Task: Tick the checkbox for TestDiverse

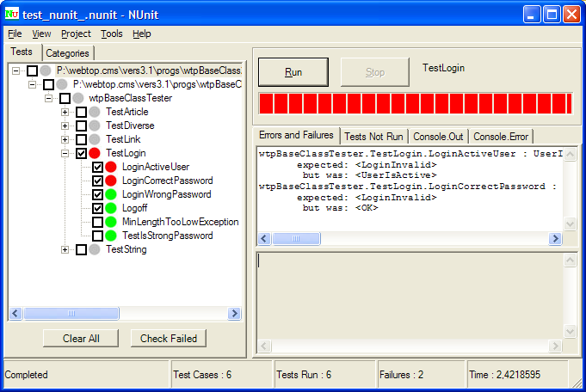Action: 81,126
